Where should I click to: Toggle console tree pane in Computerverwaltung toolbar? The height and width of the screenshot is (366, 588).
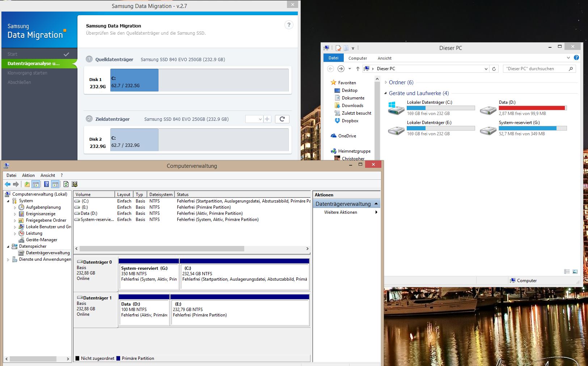tap(36, 184)
